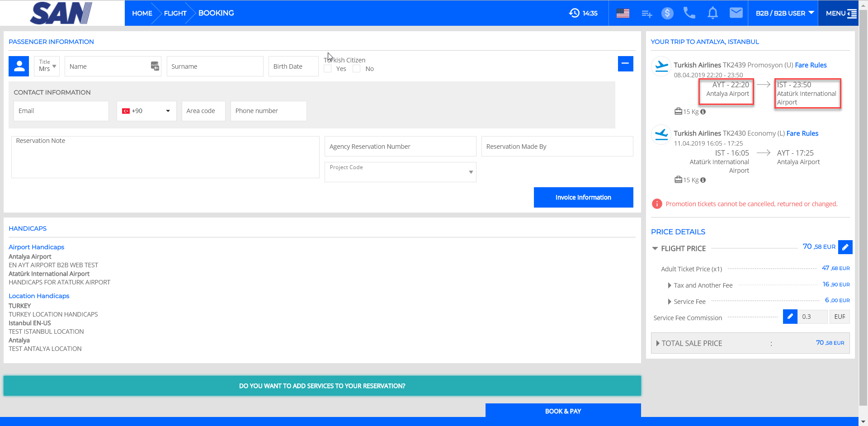
Task: Focus the Reservation Note textarea
Action: 165,157
